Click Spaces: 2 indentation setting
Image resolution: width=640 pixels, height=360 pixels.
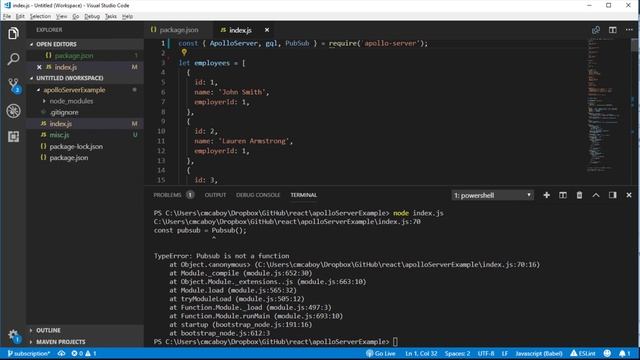click(x=457, y=353)
